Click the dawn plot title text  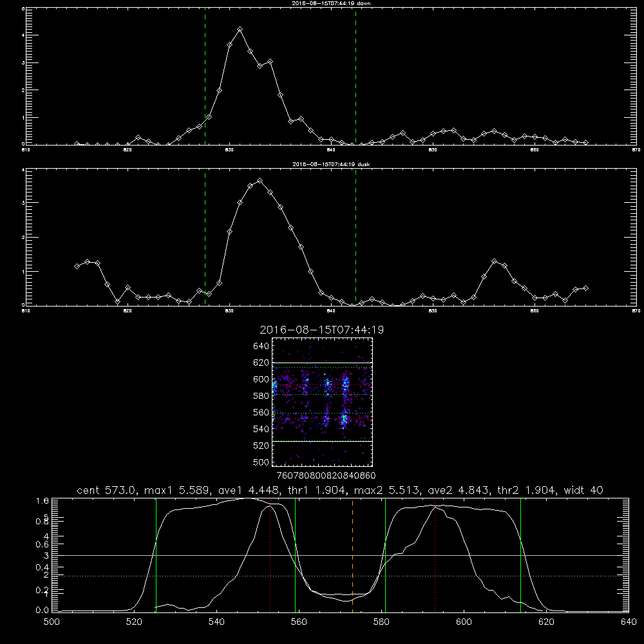click(x=331, y=3)
